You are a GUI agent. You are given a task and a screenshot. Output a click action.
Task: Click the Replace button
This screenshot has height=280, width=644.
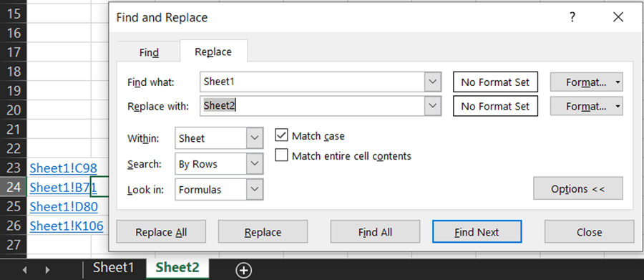(263, 232)
